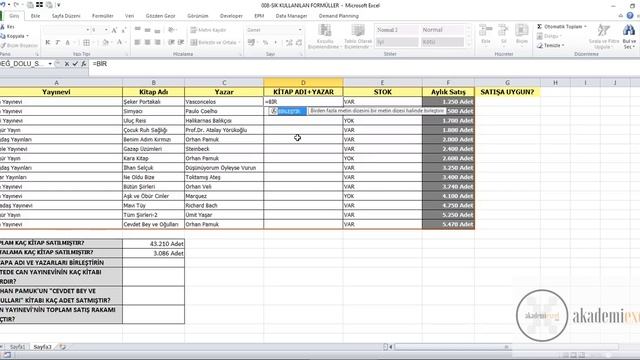Apply accounting currency format
The width and height of the screenshot is (640, 360).
click(x=252, y=42)
